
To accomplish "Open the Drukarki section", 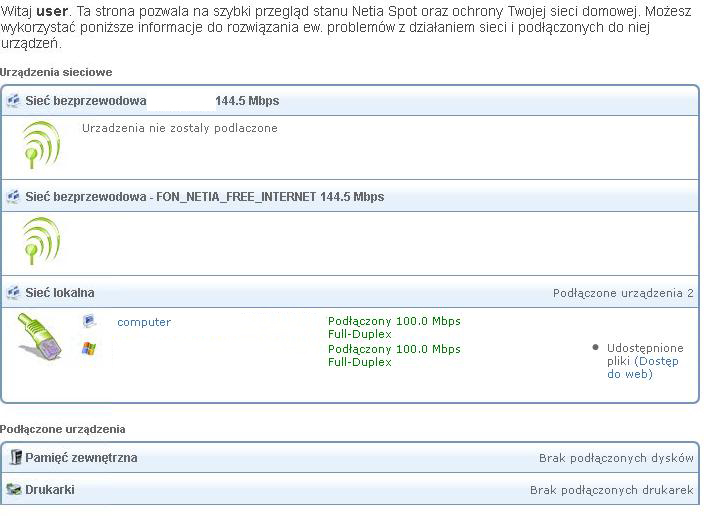I will pos(350,489).
